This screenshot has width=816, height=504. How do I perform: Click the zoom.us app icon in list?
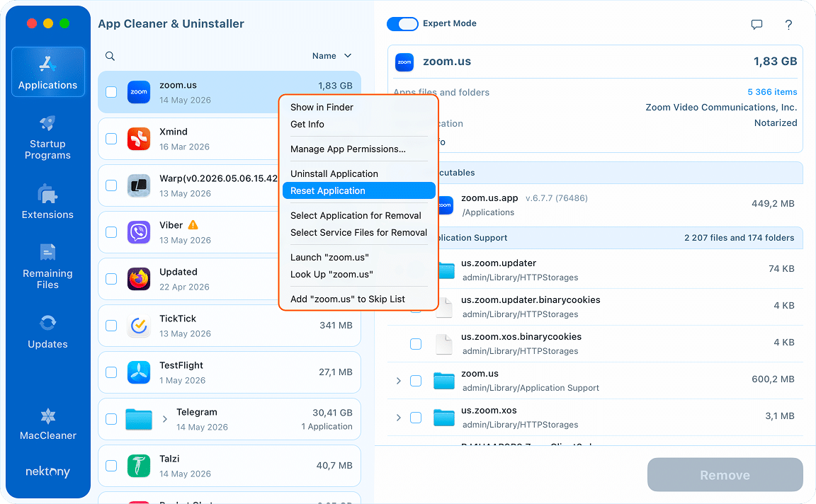pyautogui.click(x=139, y=92)
